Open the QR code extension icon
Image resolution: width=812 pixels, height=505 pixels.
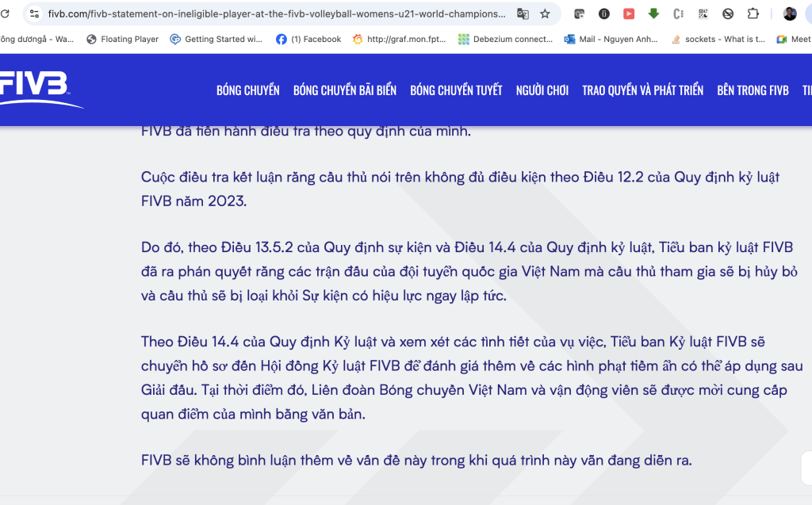click(703, 14)
